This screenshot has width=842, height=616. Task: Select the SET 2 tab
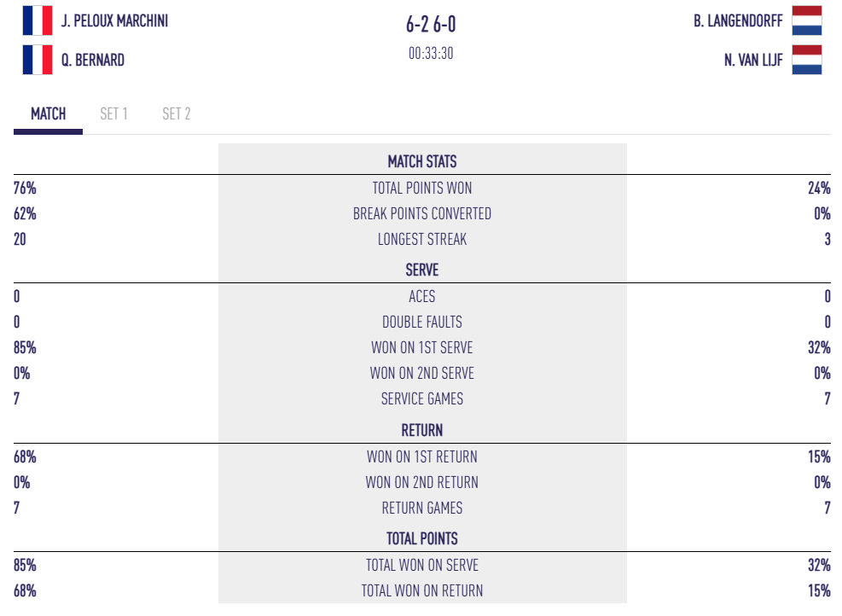pos(177,113)
